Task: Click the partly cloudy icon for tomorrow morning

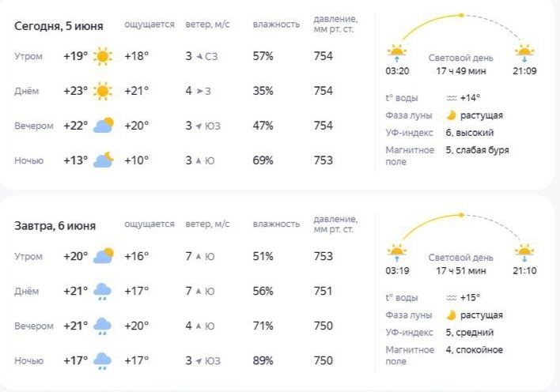Action: (104, 255)
